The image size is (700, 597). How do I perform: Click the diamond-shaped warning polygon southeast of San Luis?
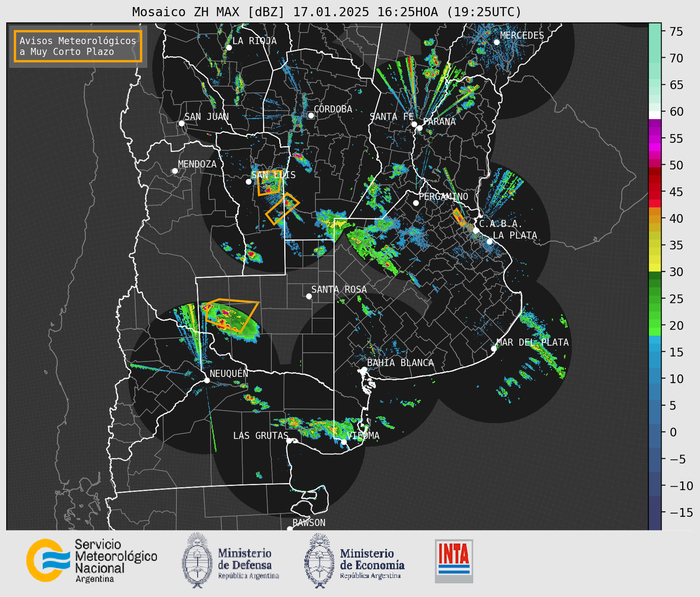[282, 208]
